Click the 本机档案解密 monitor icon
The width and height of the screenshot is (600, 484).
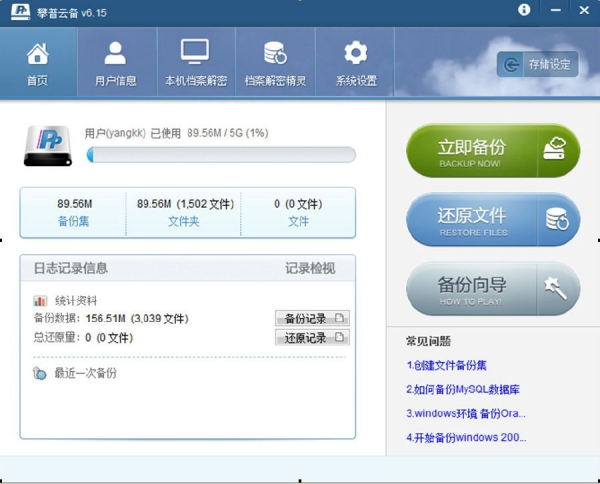194,53
